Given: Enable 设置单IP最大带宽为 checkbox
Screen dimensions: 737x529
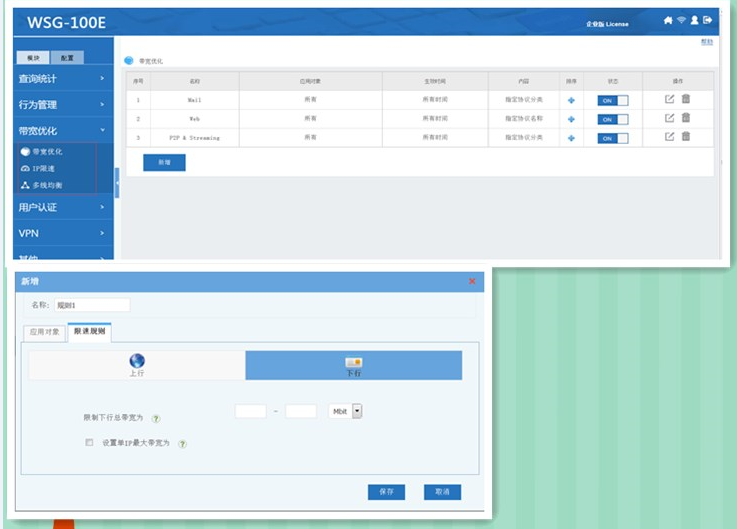Looking at the screenshot, I should click(89, 442).
